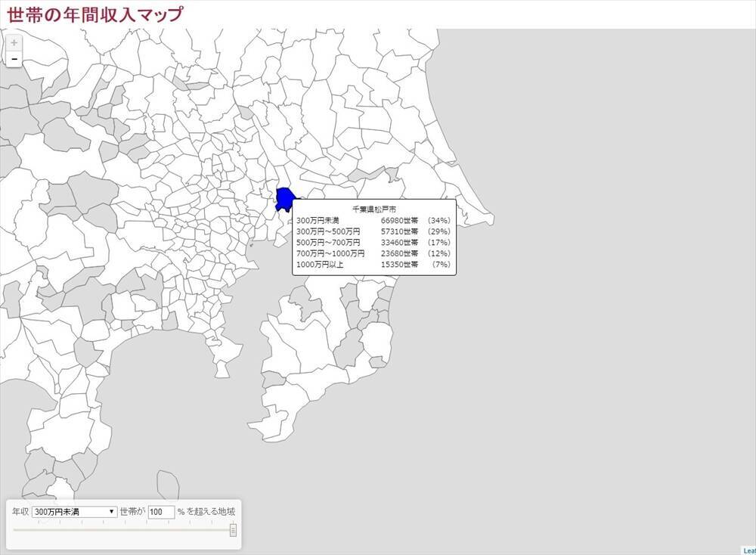756x555 pixels.
Task: Click the 世帯が label before the input
Action: click(x=132, y=512)
